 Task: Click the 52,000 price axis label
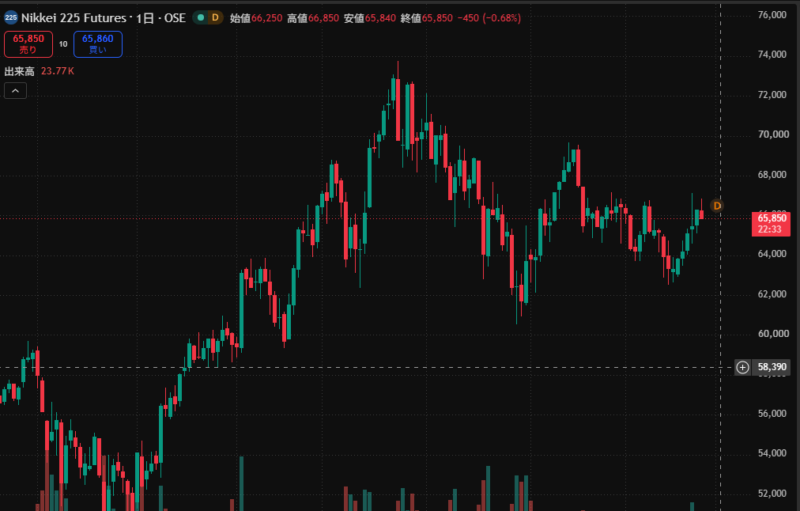(771, 493)
